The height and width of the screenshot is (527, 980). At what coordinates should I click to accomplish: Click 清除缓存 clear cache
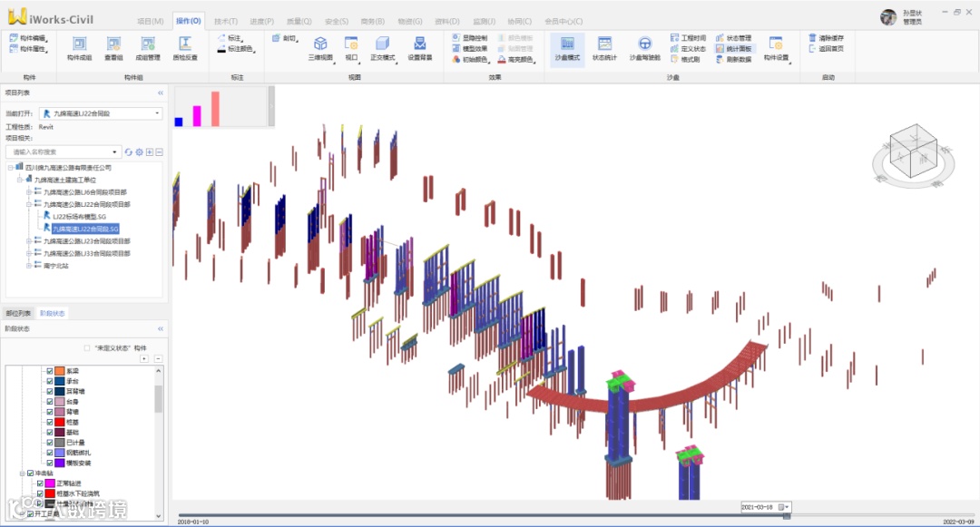827,38
